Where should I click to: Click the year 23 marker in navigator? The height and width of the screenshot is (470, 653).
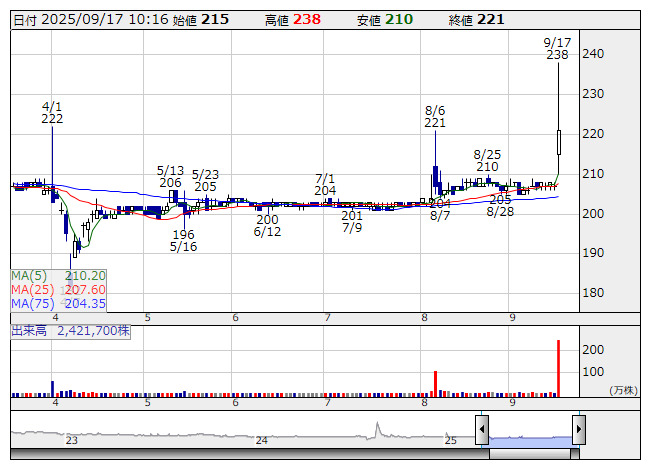72,440
